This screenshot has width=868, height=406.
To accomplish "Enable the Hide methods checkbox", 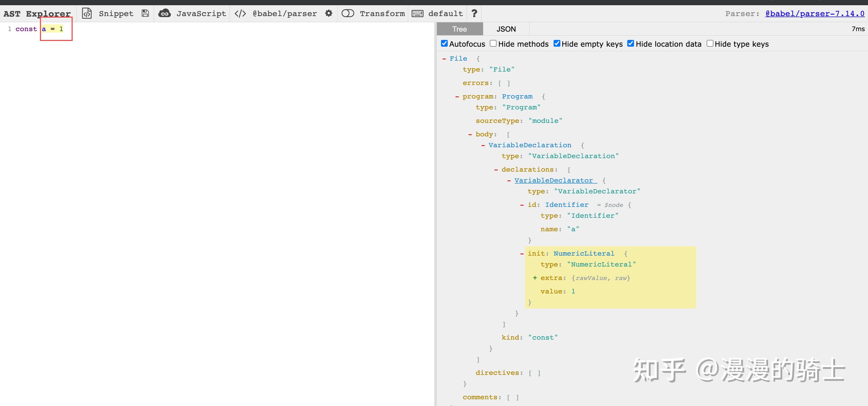I will coord(493,44).
